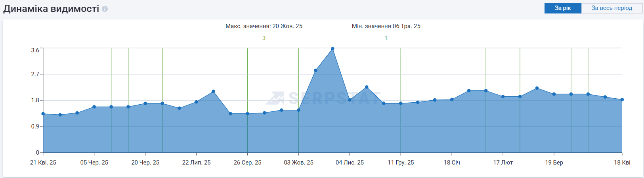The image size is (644, 178).
Task: Select the first data point at 21 Кві. 25
Action: coord(43,114)
